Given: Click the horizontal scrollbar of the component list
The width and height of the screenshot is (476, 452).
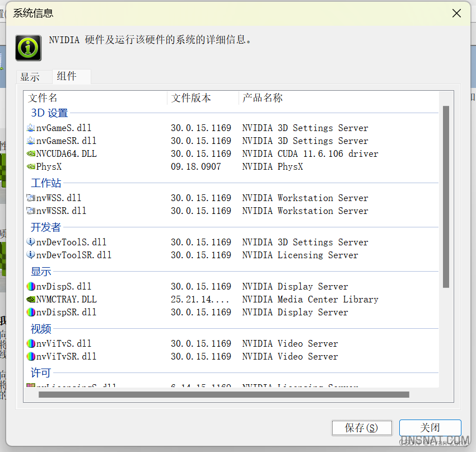Looking at the screenshot, I should [x=224, y=395].
